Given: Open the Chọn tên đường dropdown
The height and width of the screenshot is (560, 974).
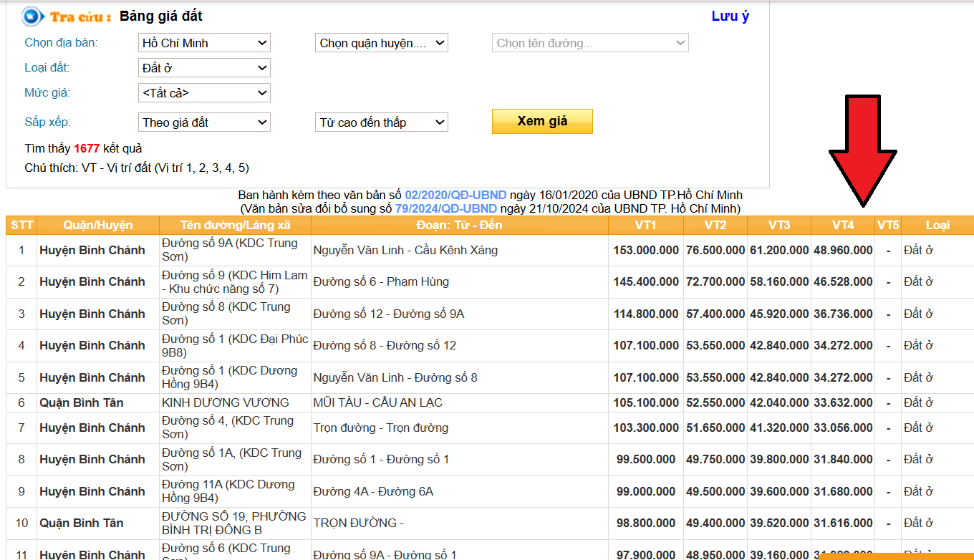Looking at the screenshot, I should [591, 43].
